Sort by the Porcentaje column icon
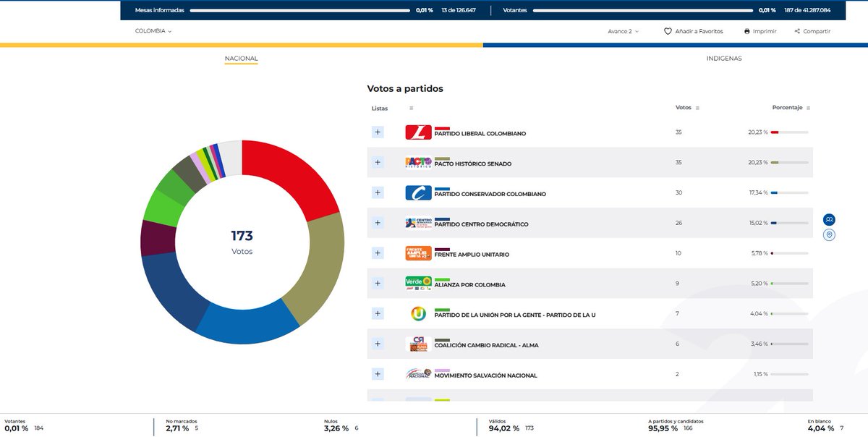The width and height of the screenshot is (868, 437). click(809, 108)
